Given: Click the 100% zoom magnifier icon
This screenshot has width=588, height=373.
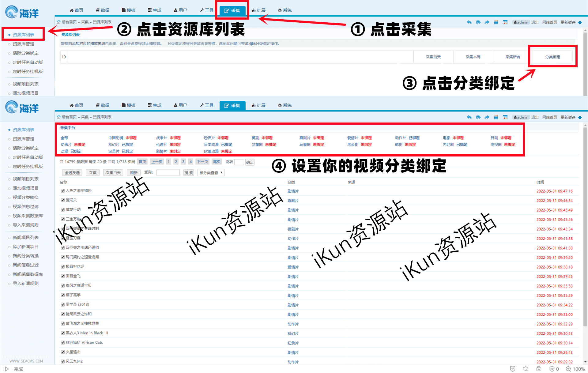Looking at the screenshot, I should click(568, 369).
